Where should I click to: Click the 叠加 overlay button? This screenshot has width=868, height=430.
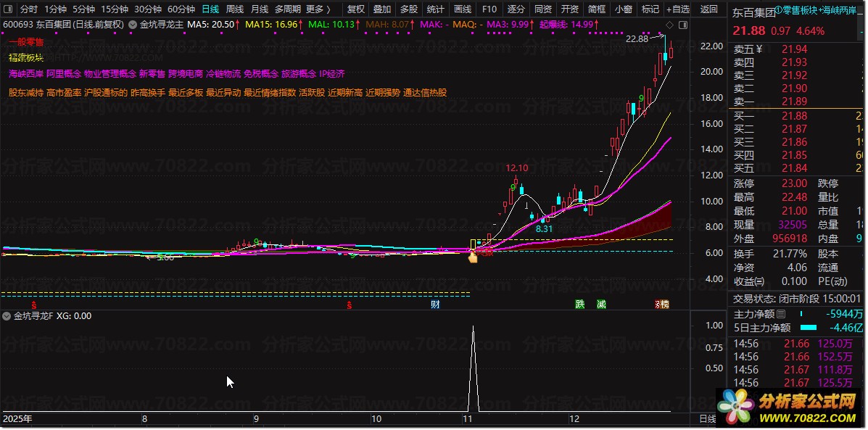pyautogui.click(x=382, y=9)
